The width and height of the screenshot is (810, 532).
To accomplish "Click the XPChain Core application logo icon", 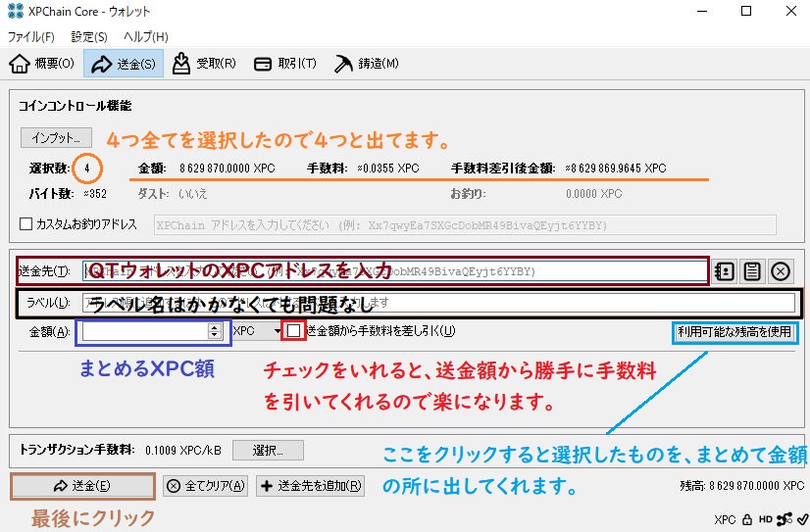I will (16, 11).
